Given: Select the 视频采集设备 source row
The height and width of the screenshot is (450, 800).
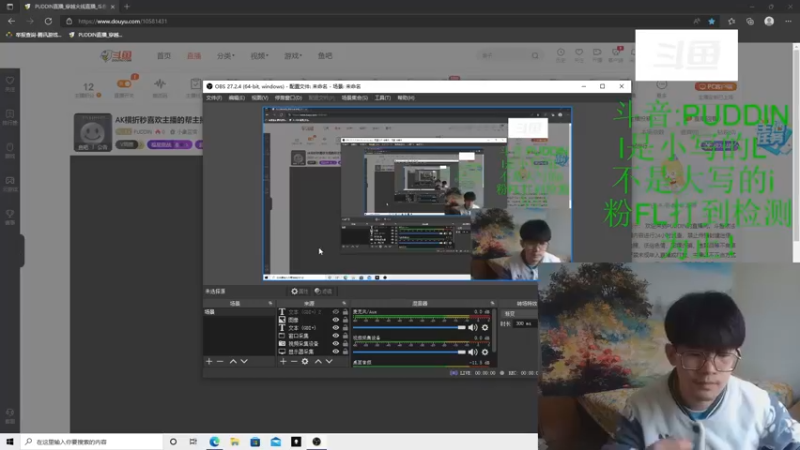Looking at the screenshot, I should pyautogui.click(x=312, y=343).
